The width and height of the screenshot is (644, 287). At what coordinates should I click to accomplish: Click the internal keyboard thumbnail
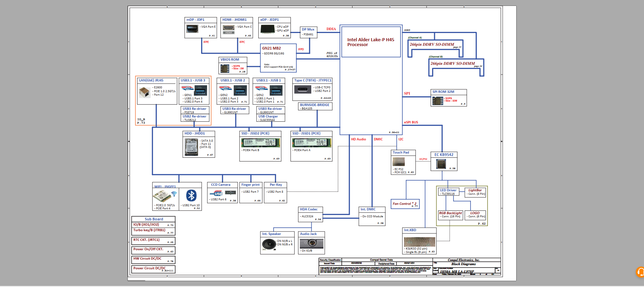pyautogui.click(x=419, y=242)
